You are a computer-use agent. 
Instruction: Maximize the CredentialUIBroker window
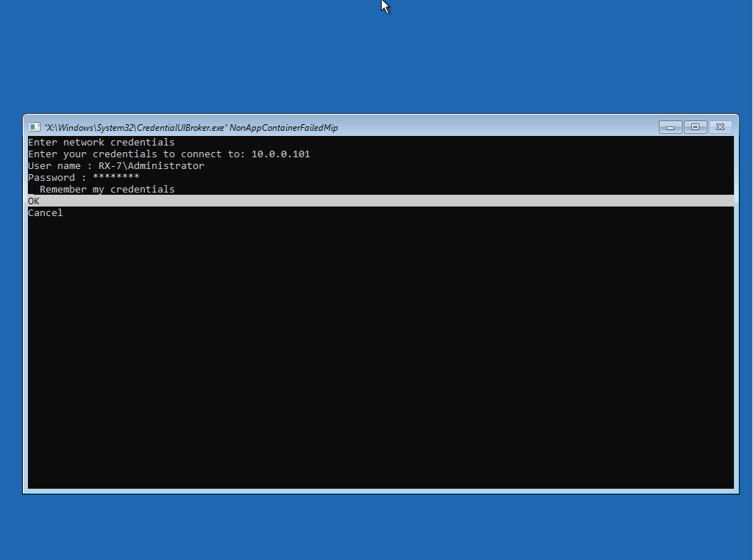click(695, 127)
